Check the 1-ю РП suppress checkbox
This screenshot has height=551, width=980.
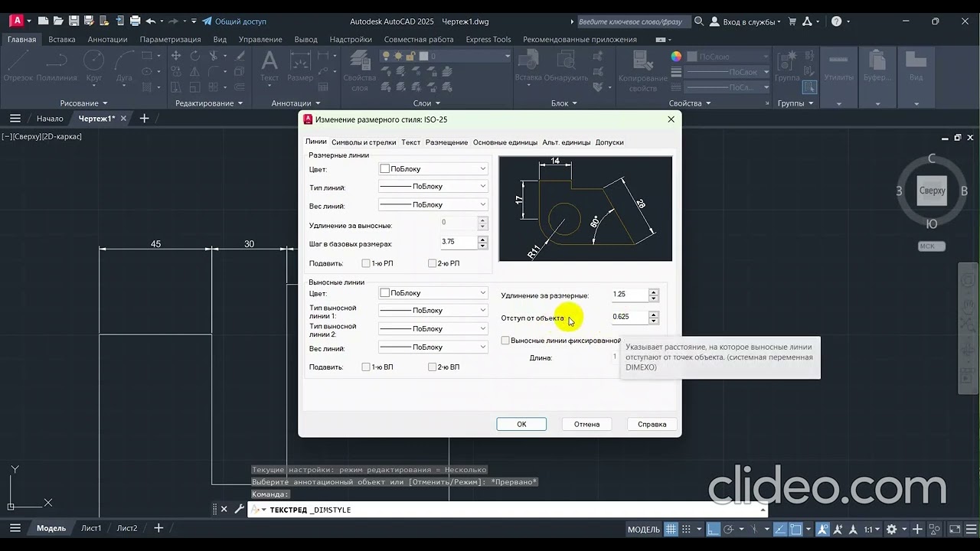pyautogui.click(x=366, y=263)
